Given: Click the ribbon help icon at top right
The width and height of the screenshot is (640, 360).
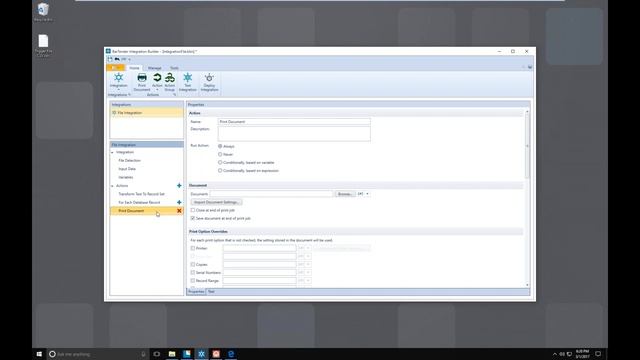Looking at the screenshot, I should (530, 67).
